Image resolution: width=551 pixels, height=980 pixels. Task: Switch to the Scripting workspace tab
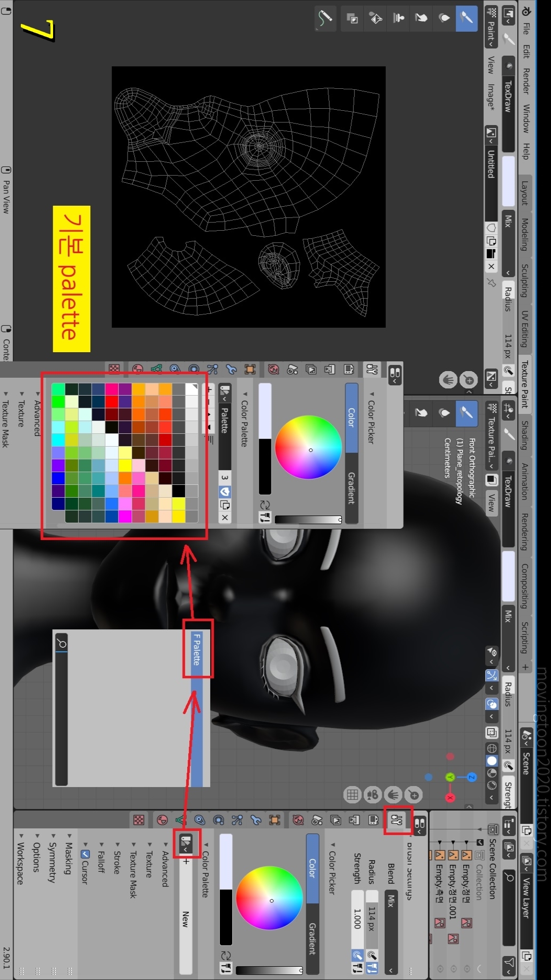524,637
